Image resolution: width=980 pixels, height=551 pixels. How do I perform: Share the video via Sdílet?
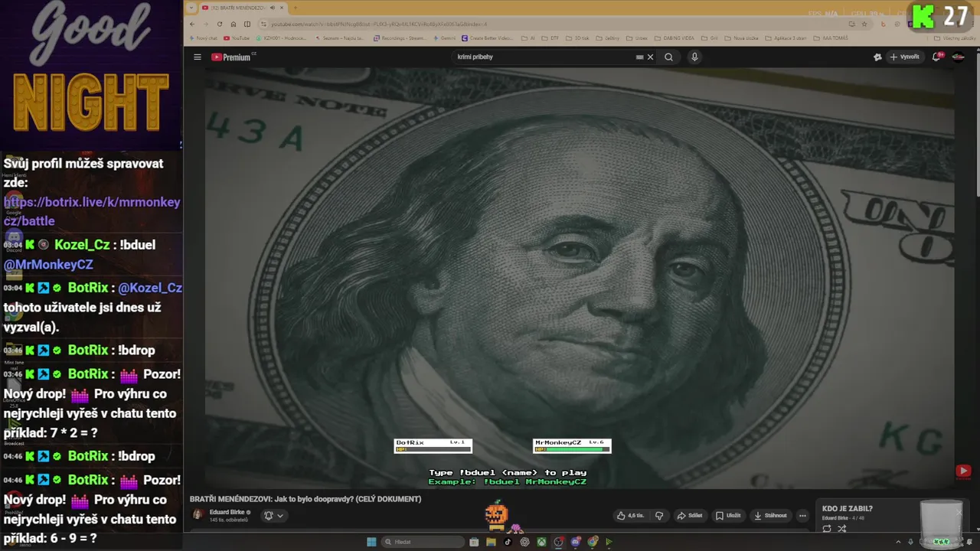(x=690, y=515)
